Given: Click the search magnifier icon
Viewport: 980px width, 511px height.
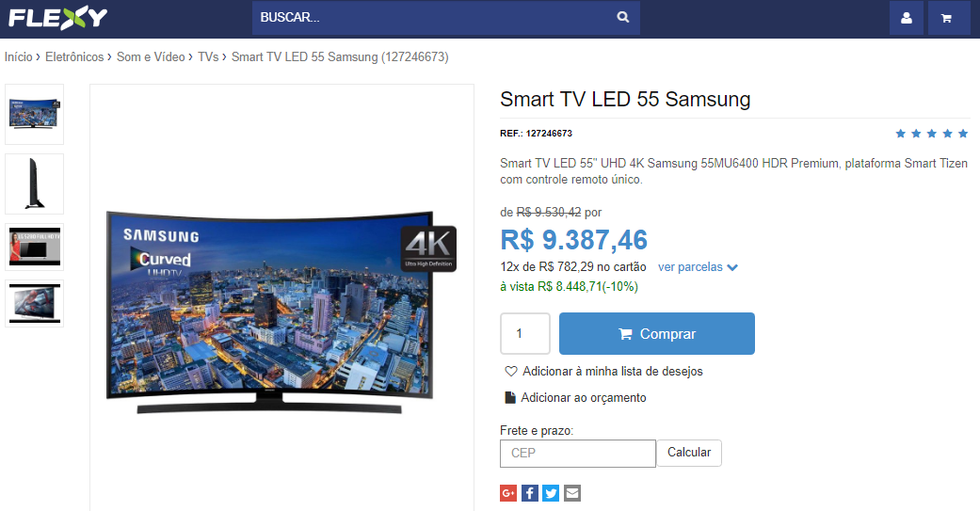Looking at the screenshot, I should pyautogui.click(x=622, y=18).
